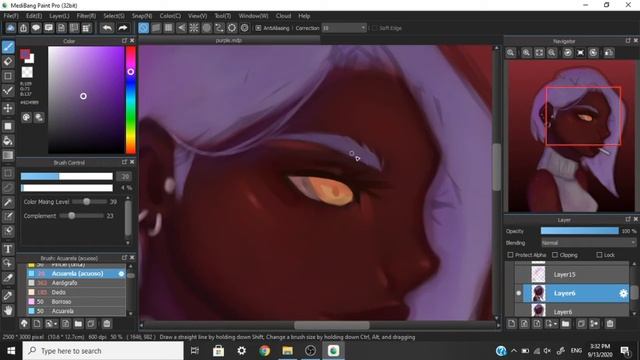Undock the Navigator panel

click(628, 41)
